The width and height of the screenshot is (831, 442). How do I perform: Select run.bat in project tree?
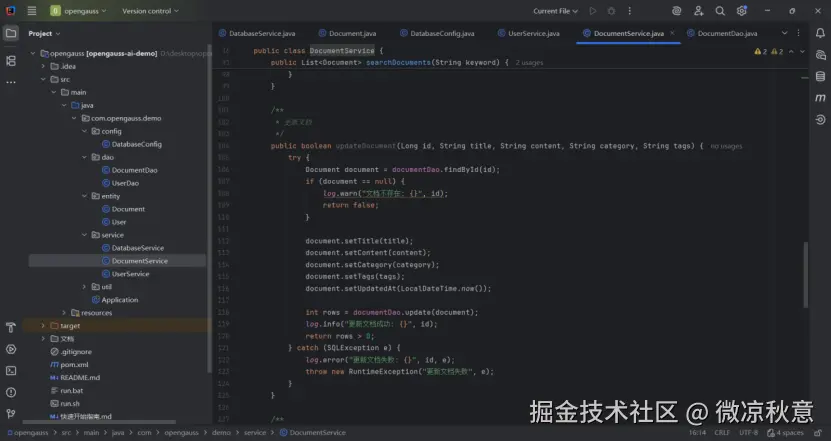point(66,391)
